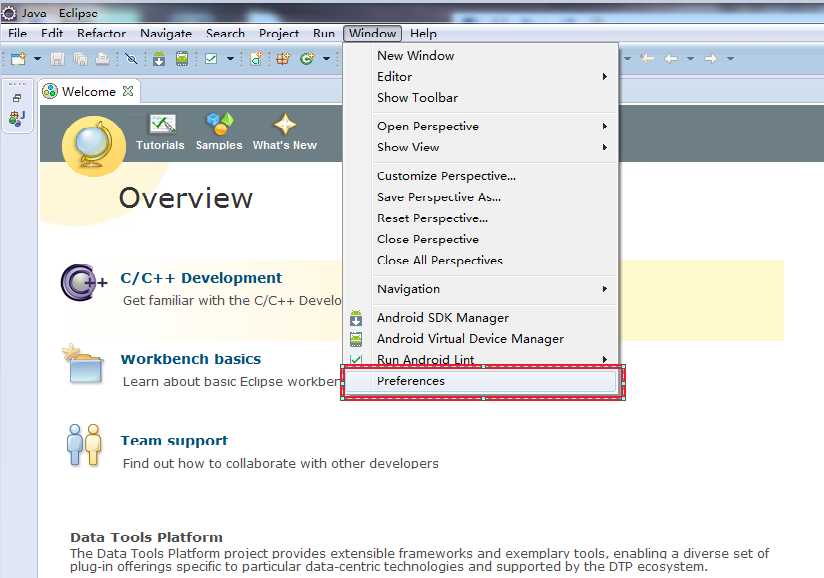Open the Refactor menu
The width and height of the screenshot is (824, 578).
coord(101,33)
